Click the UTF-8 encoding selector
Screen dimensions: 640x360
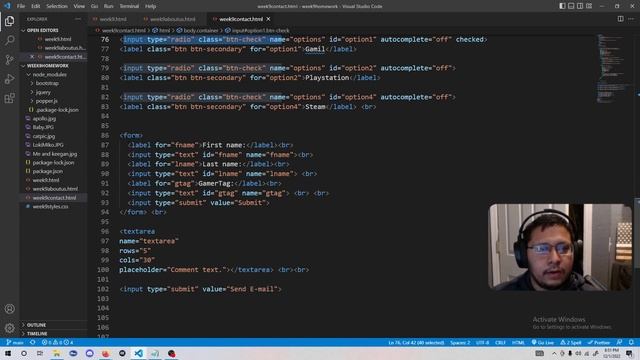pos(482,342)
